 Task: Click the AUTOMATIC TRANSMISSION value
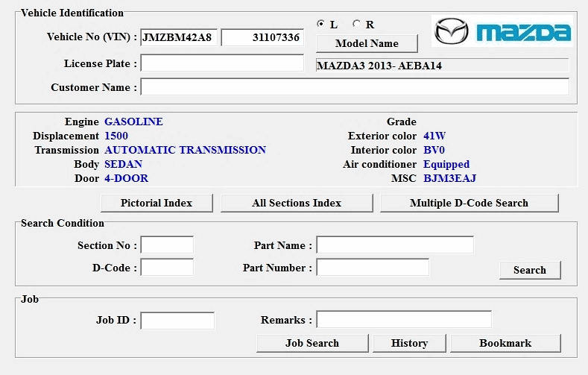186,150
